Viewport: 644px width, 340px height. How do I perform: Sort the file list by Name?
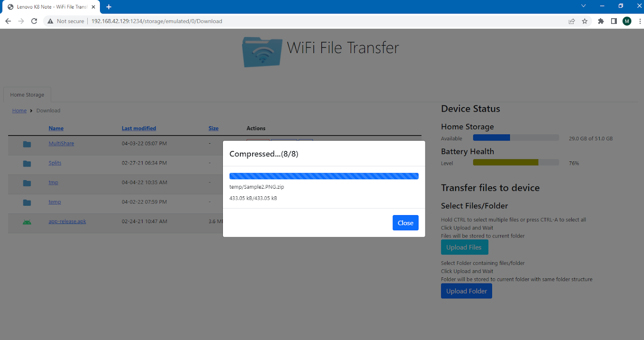(x=56, y=128)
